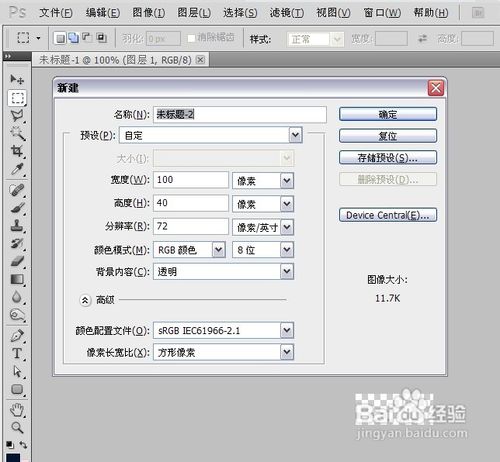Click the default colors icon

(x=10, y=445)
